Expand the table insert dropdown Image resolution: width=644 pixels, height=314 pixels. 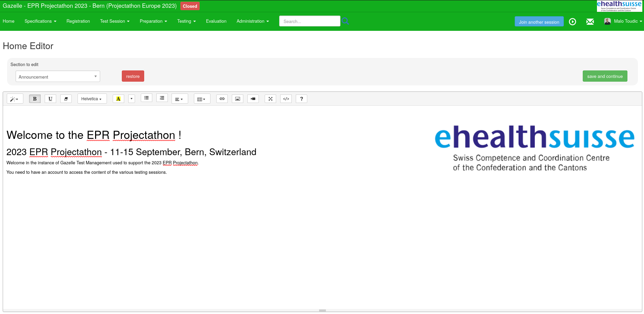[x=202, y=99]
